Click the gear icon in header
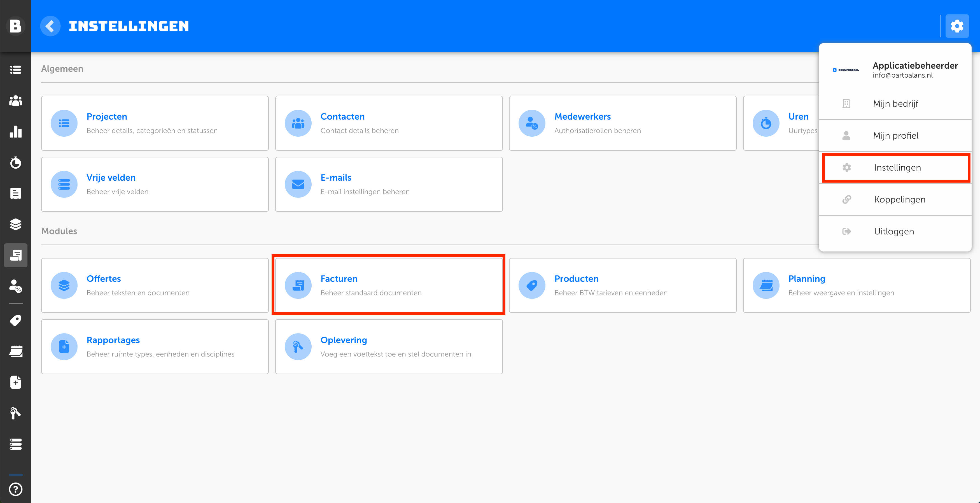Viewport: 980px width, 503px height. (957, 26)
